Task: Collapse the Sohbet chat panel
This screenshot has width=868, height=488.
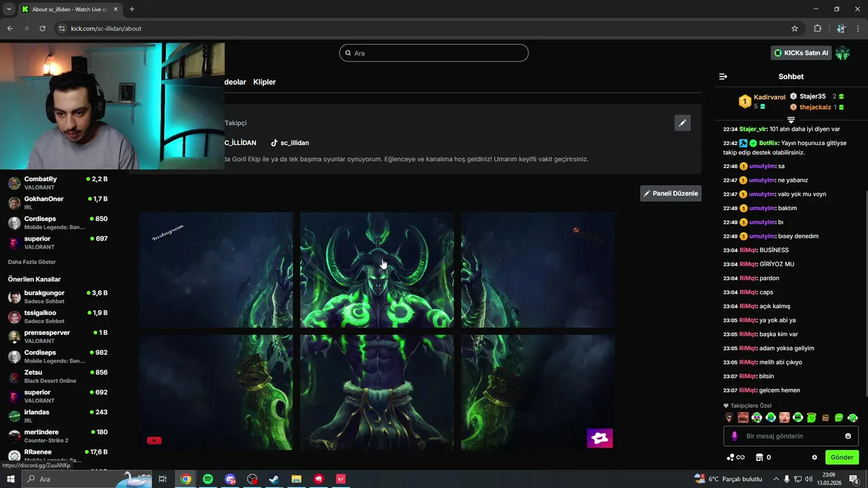Action: pyautogui.click(x=723, y=77)
